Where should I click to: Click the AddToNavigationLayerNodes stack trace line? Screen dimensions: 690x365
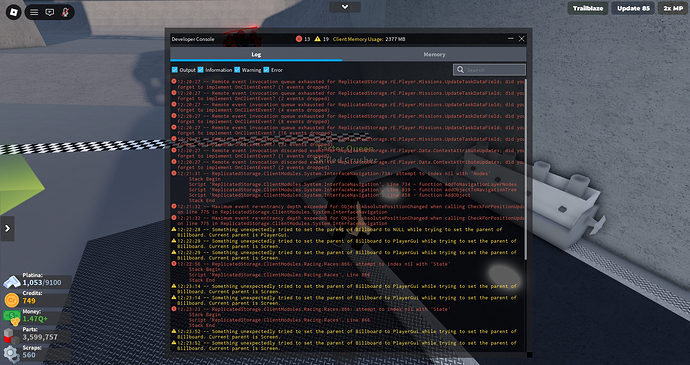click(352, 184)
